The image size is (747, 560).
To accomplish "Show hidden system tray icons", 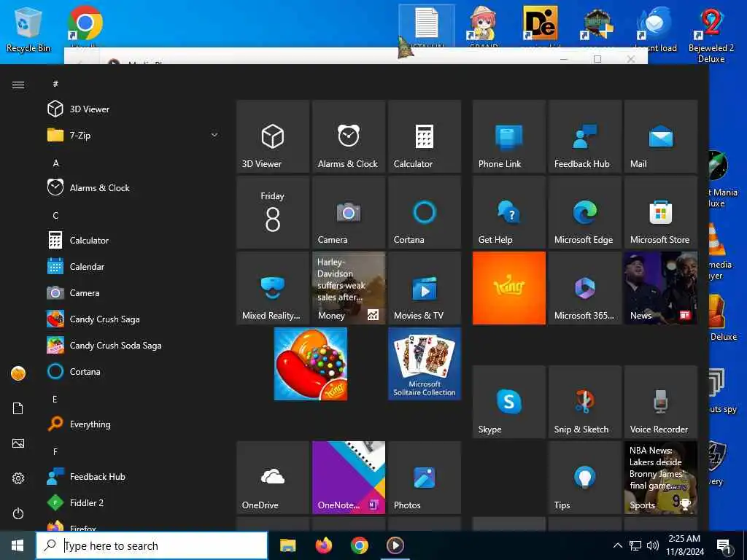I will click(x=617, y=545).
